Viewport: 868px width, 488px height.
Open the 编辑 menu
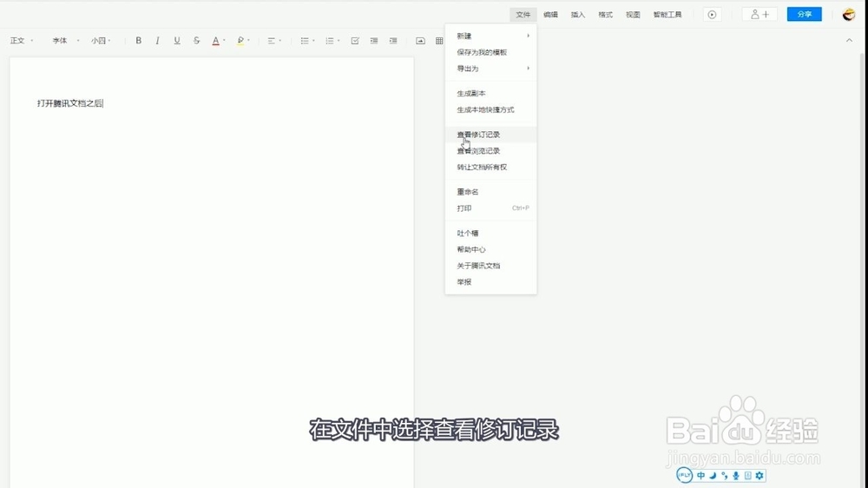[550, 15]
